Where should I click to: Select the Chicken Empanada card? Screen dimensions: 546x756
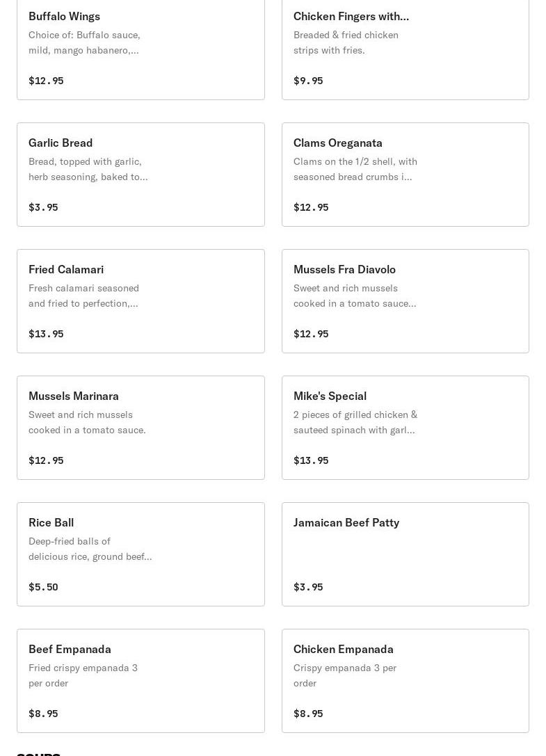[x=405, y=681]
